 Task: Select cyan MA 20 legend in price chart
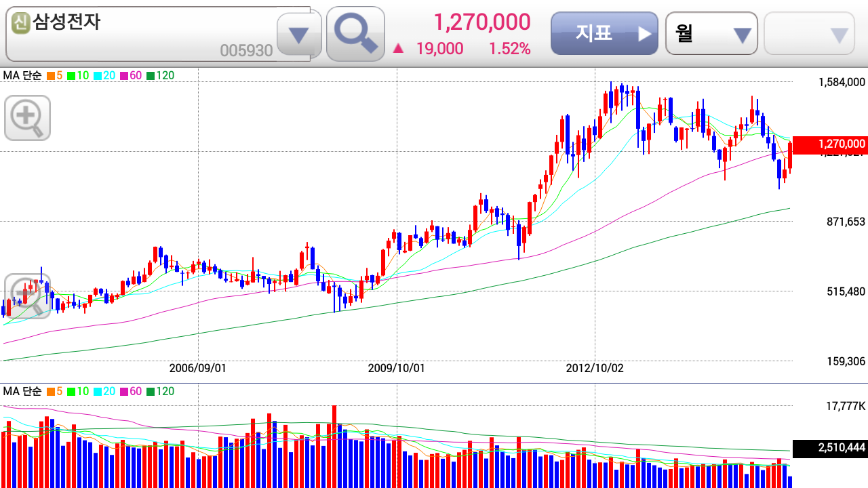click(x=104, y=75)
